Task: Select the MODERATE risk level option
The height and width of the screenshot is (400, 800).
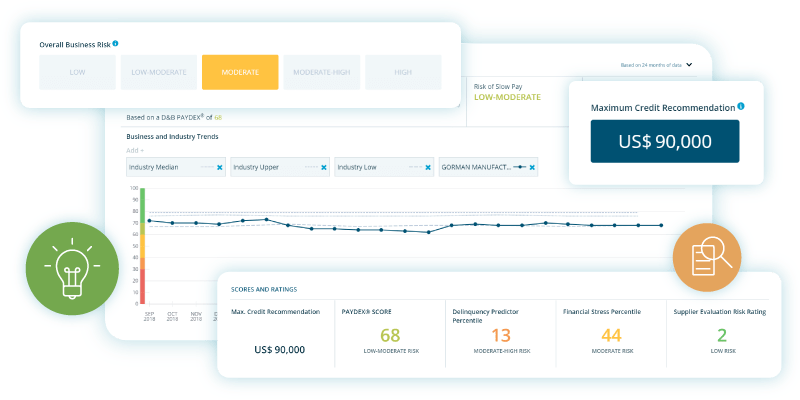Action: pos(240,72)
